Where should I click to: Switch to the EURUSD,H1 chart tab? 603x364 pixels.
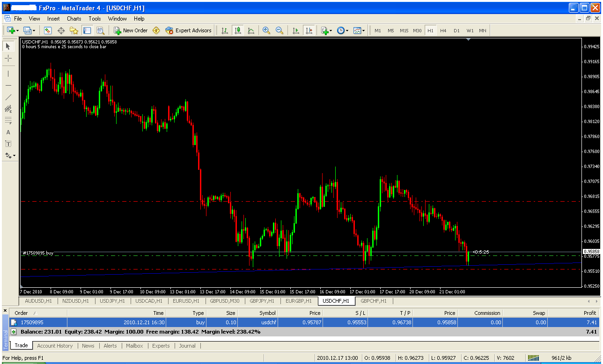click(x=186, y=301)
